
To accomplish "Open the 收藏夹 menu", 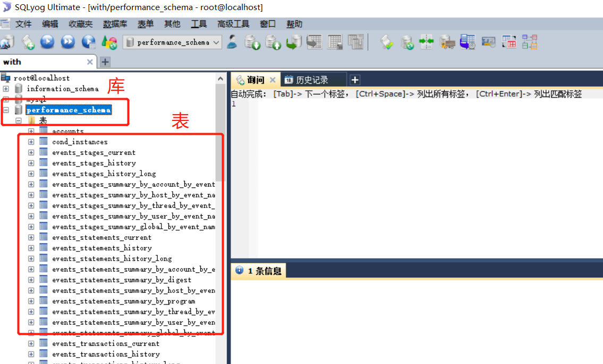I will coord(81,24).
